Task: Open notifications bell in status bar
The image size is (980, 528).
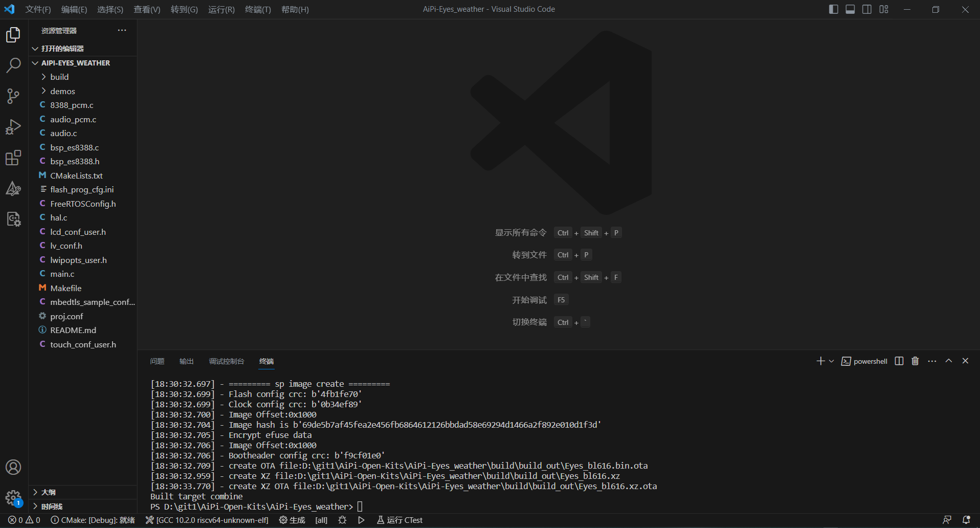Action: pyautogui.click(x=966, y=520)
